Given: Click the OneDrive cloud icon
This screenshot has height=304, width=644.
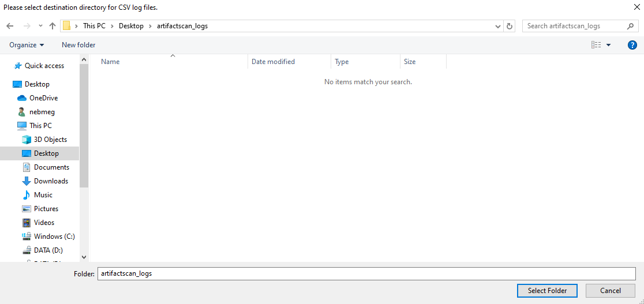Looking at the screenshot, I should pyautogui.click(x=22, y=98).
